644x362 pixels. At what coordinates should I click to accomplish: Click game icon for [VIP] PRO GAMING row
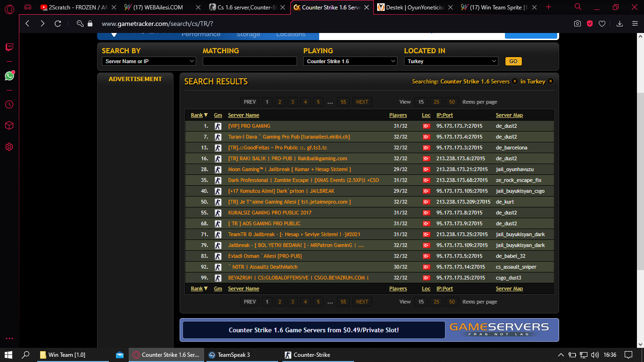pos(218,126)
